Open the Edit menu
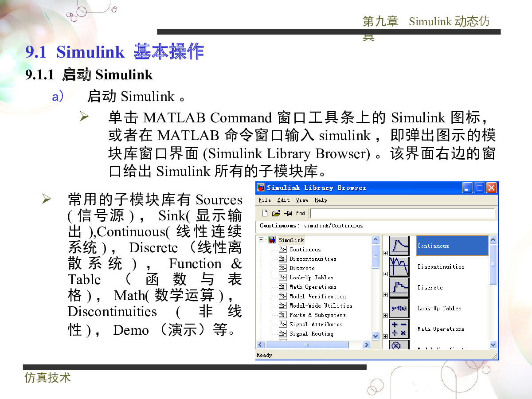This screenshot has width=532, height=399. [284, 200]
